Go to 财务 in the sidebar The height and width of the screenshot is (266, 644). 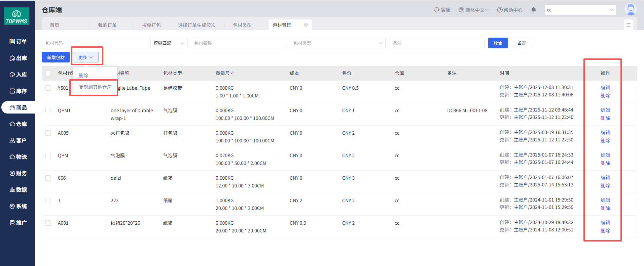pyautogui.click(x=18, y=173)
